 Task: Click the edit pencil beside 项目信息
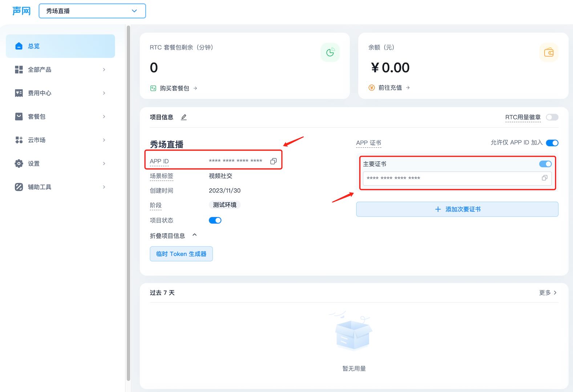pyautogui.click(x=184, y=117)
